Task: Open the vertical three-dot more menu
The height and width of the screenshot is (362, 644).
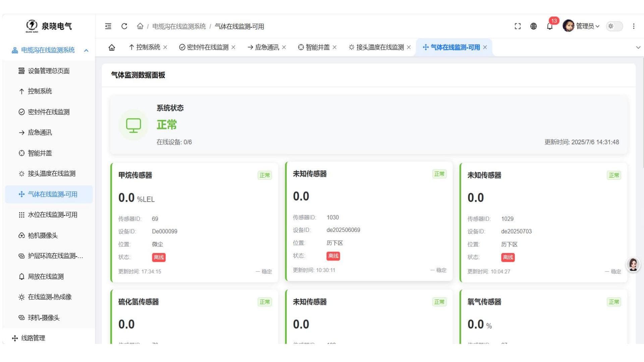Action: click(634, 26)
